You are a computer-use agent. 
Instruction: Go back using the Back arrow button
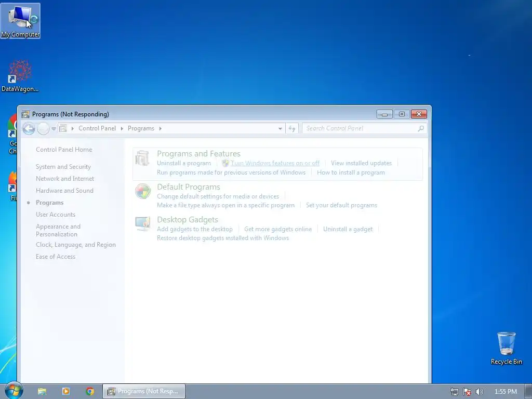(x=29, y=129)
